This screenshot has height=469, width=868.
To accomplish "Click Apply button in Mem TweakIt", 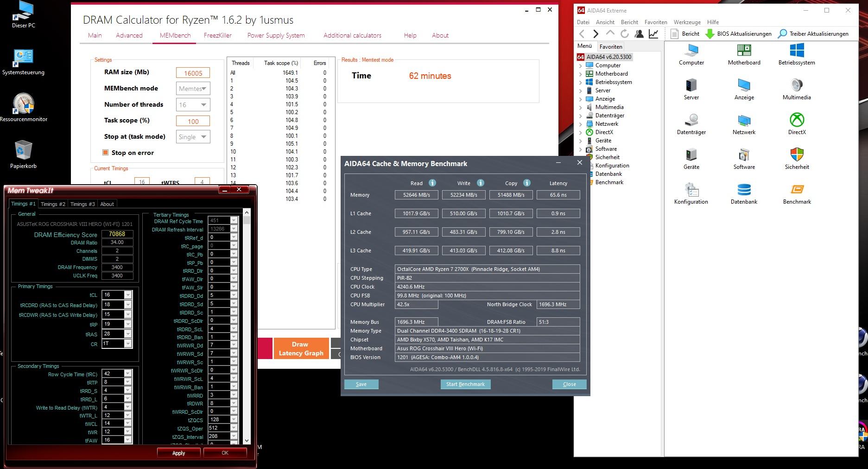I will [x=178, y=453].
